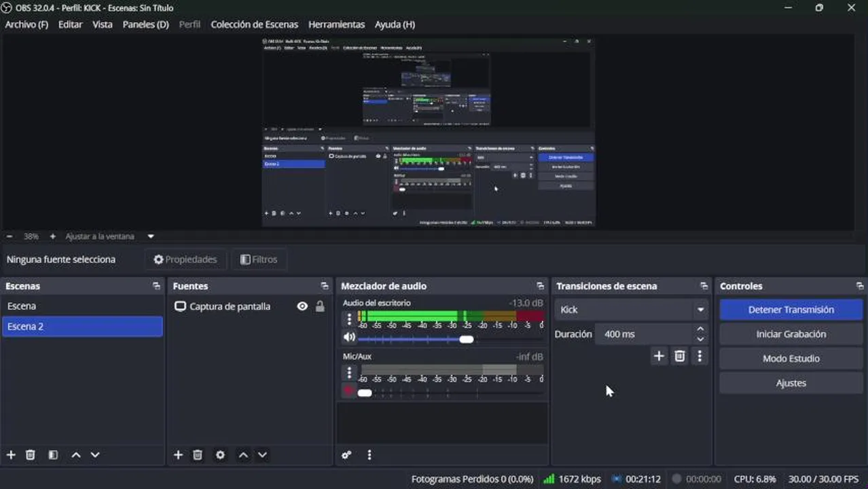
Task: Open options dots for Mic/Aux
Action: click(349, 372)
